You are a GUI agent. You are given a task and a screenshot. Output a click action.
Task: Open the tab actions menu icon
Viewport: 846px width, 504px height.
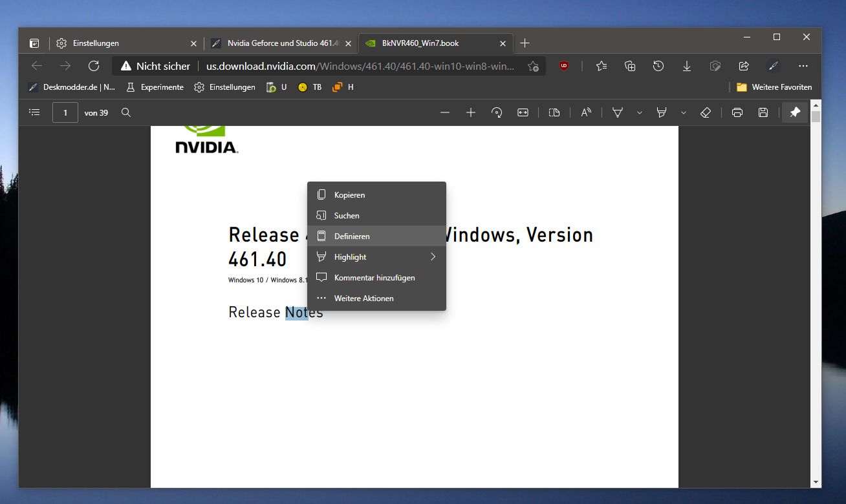[34, 43]
